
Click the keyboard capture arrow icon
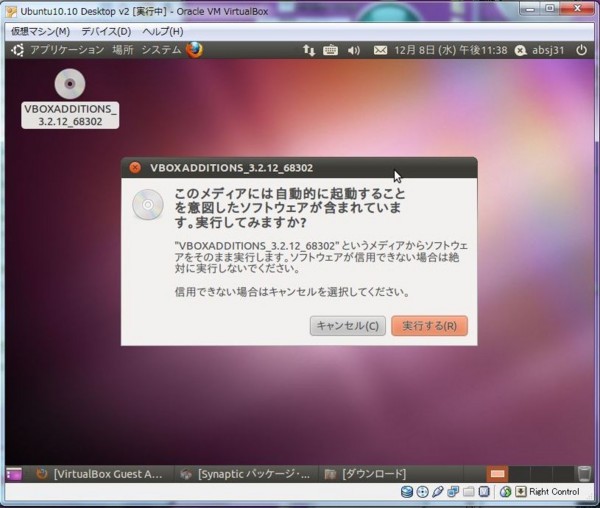(520, 492)
